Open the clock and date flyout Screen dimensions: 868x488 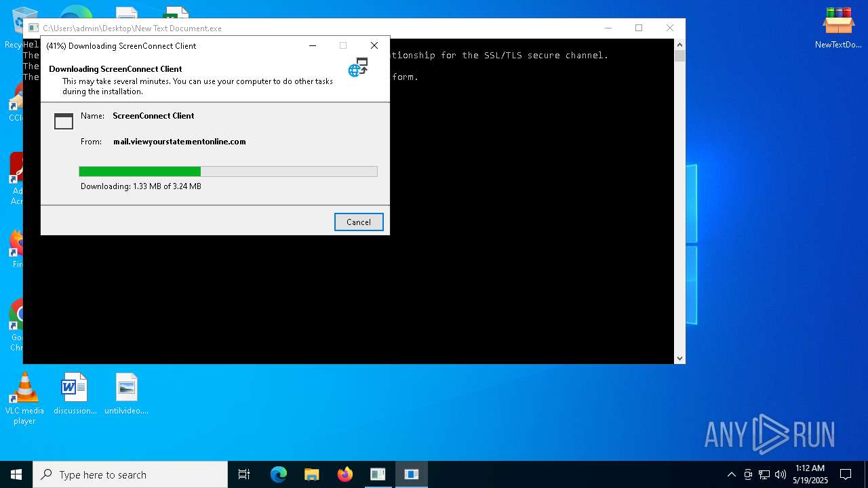pyautogui.click(x=810, y=474)
